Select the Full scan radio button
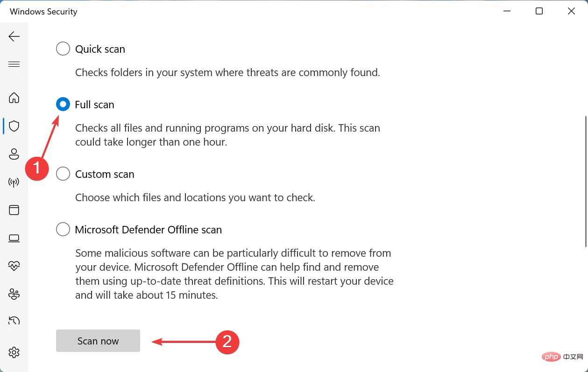Viewport: 588px width, 372px height. [63, 104]
